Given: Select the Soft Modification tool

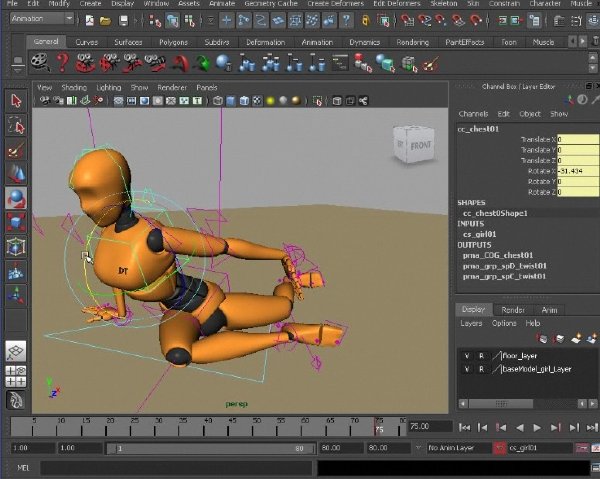Looking at the screenshot, I should click(16, 271).
